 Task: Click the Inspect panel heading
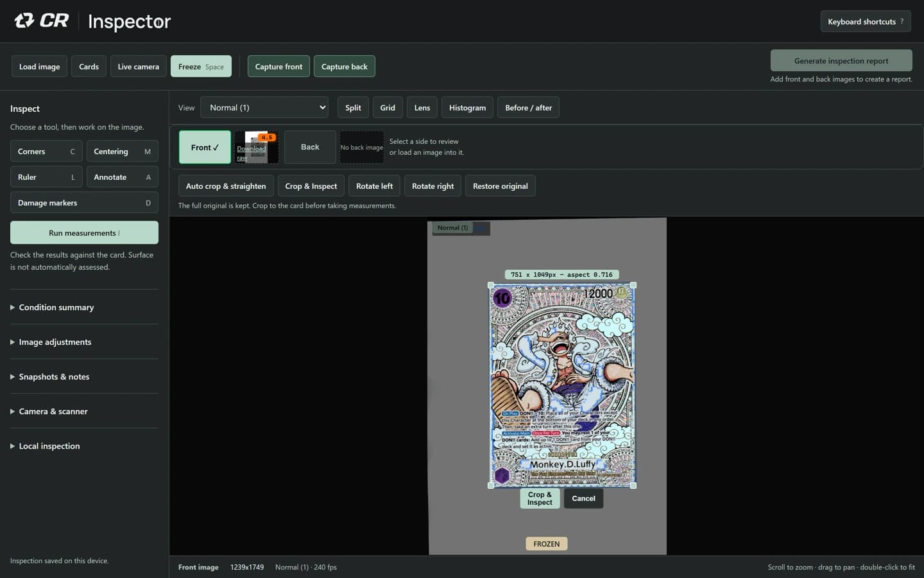[25, 109]
